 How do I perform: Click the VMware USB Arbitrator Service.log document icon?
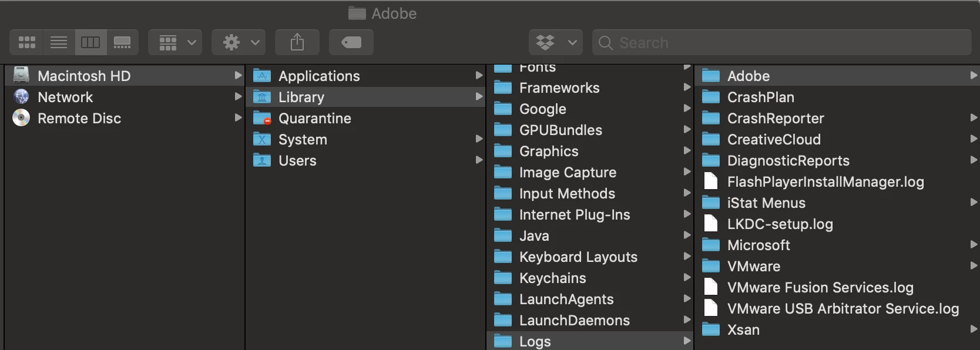tap(711, 308)
